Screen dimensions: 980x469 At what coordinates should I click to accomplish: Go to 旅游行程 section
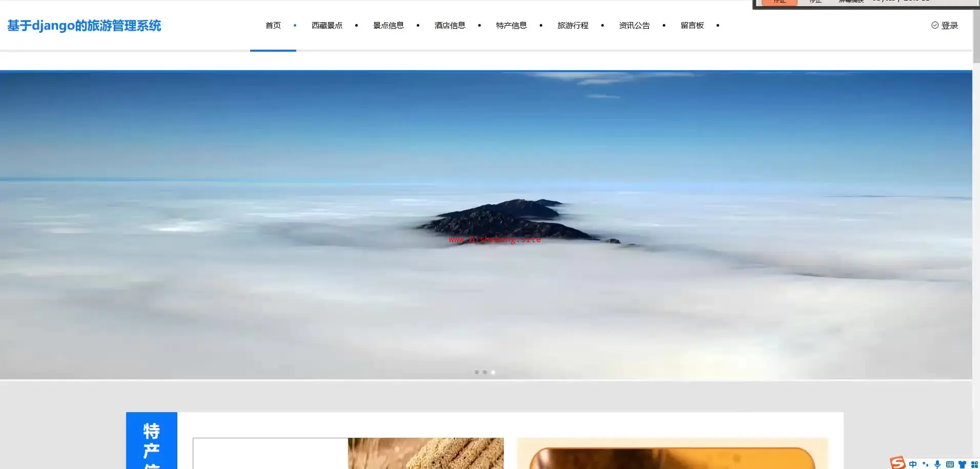(573, 25)
